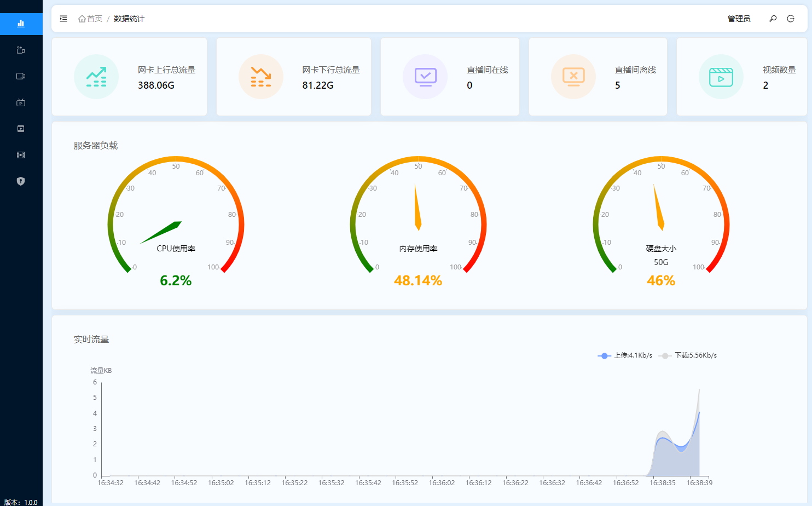Open the recording device page via the camera icon
812x506 pixels.
(x=21, y=49)
